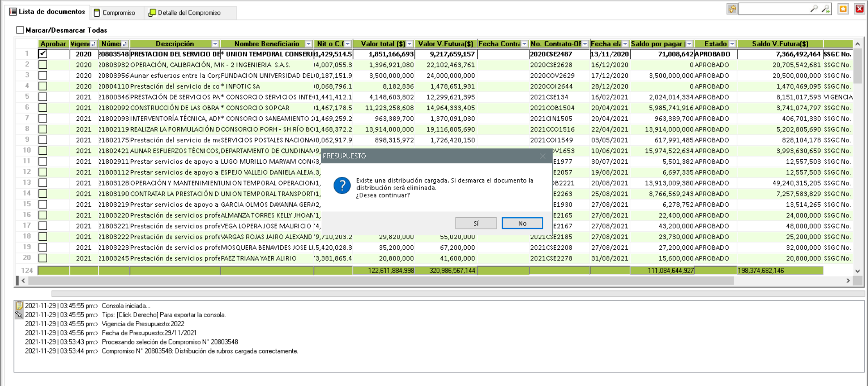Expand the Estado column filter dropdown

[732, 44]
